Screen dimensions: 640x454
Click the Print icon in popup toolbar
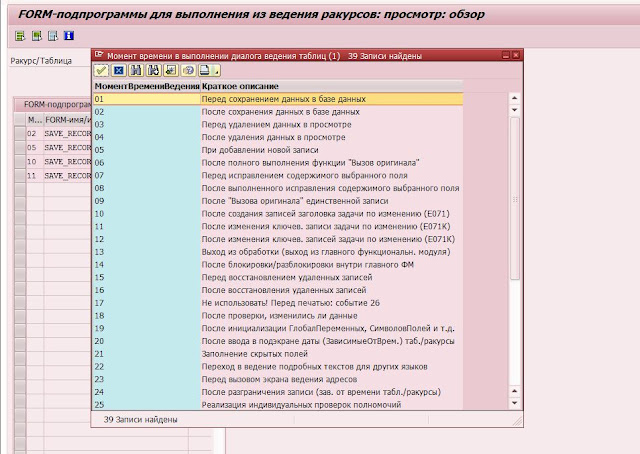tap(205, 71)
